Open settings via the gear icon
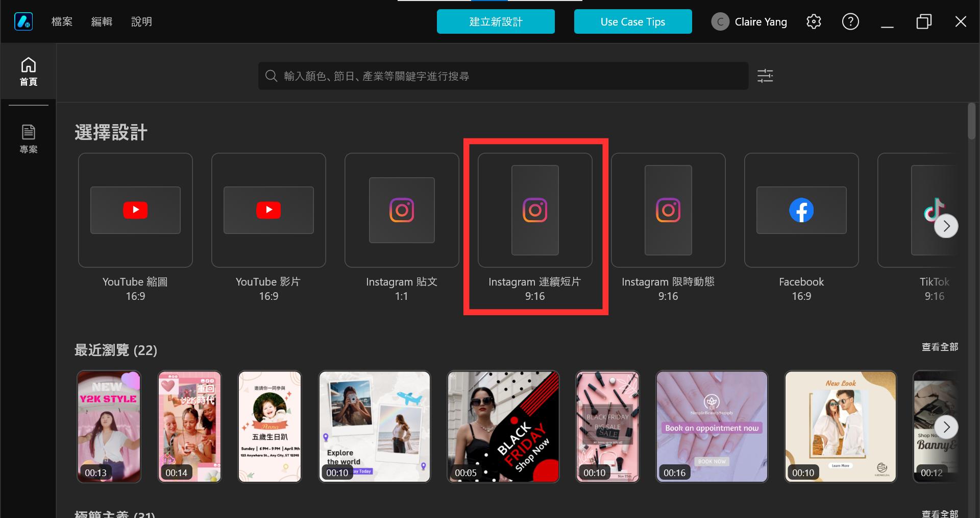 click(813, 21)
